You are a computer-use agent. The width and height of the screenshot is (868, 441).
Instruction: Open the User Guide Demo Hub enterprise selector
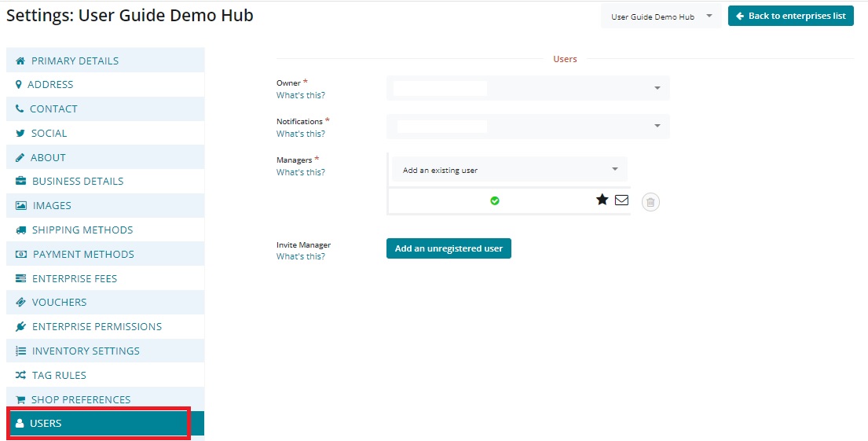661,17
